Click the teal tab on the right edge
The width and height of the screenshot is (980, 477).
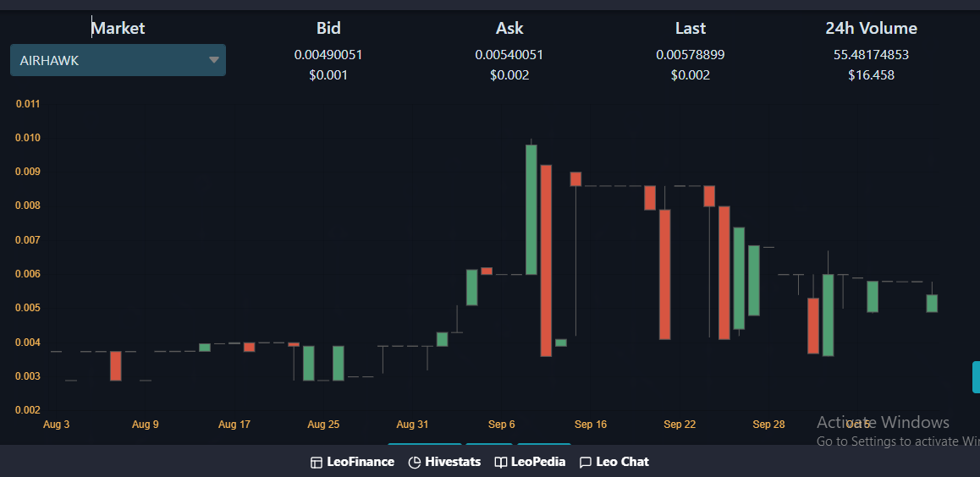click(x=977, y=377)
